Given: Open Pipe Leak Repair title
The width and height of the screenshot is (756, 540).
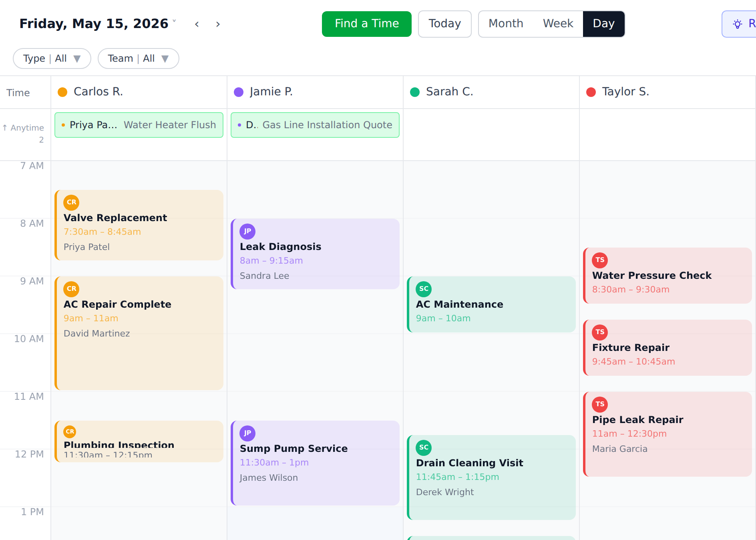Looking at the screenshot, I should pyautogui.click(x=637, y=419).
